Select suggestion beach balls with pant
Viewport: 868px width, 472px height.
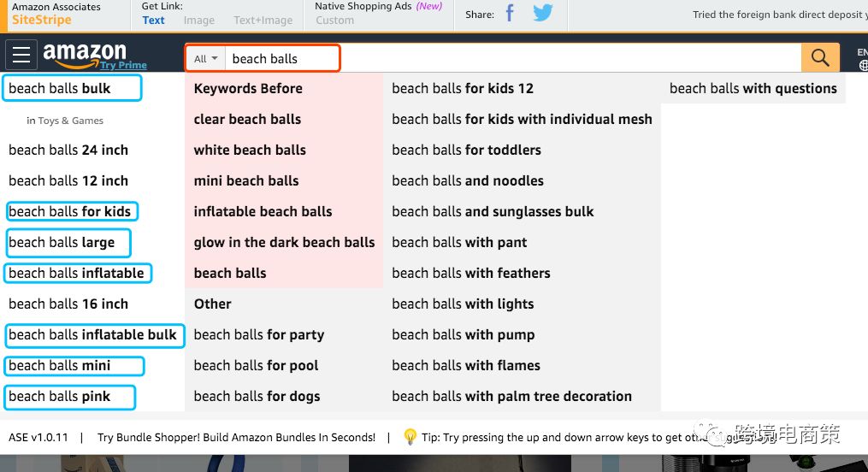point(459,242)
